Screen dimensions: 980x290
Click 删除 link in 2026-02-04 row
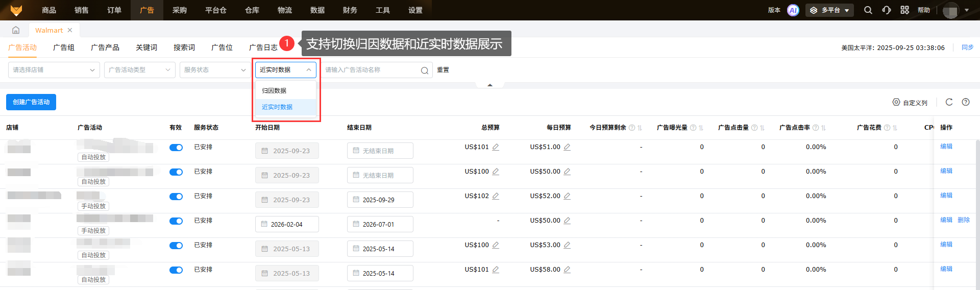[964, 220]
